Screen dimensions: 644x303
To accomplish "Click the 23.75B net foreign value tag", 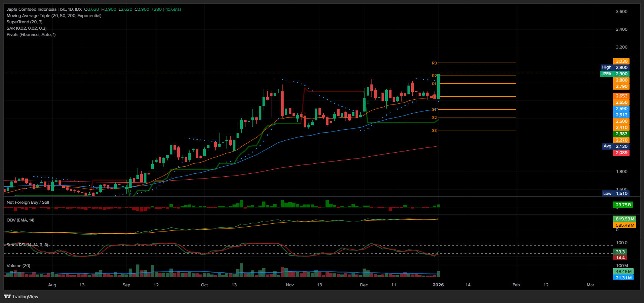I will tap(623, 205).
